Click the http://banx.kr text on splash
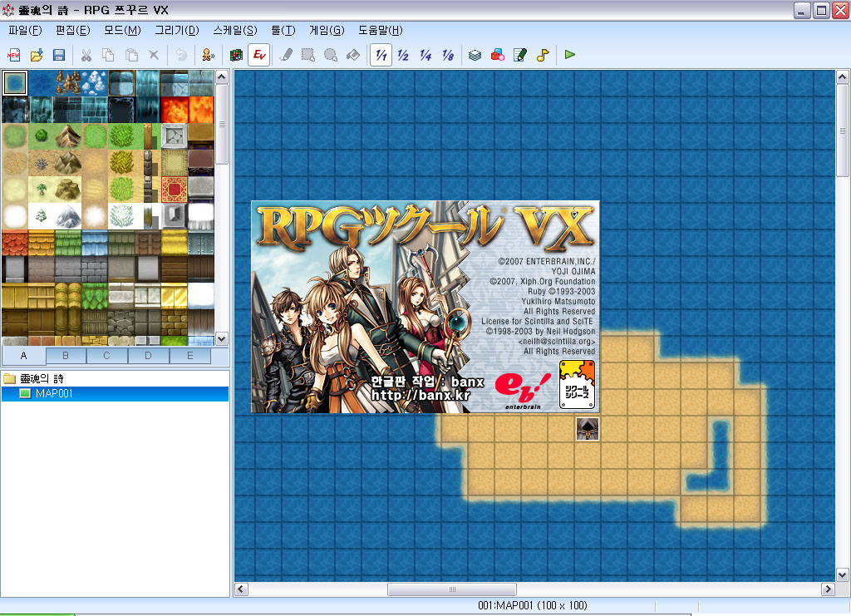This screenshot has width=851, height=616. click(421, 395)
